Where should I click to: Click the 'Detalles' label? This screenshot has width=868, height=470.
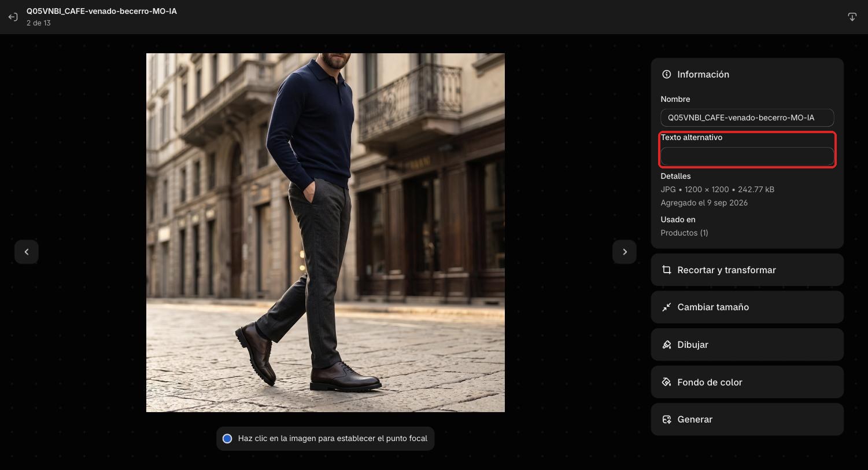coord(675,176)
